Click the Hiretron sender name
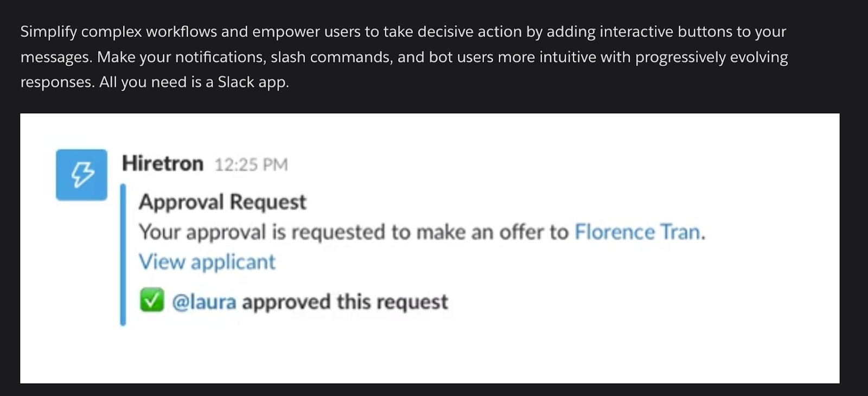The image size is (868, 396). pyautogui.click(x=162, y=163)
